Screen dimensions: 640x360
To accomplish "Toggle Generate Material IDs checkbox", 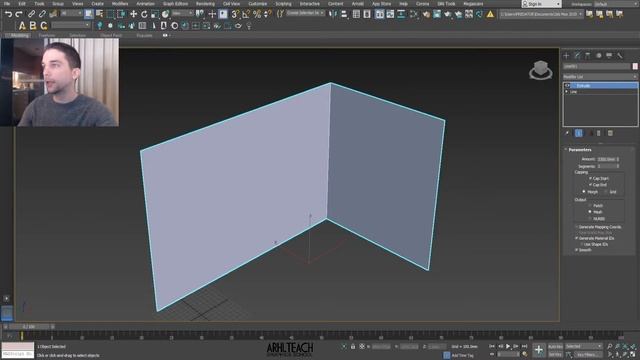I will point(577,238).
